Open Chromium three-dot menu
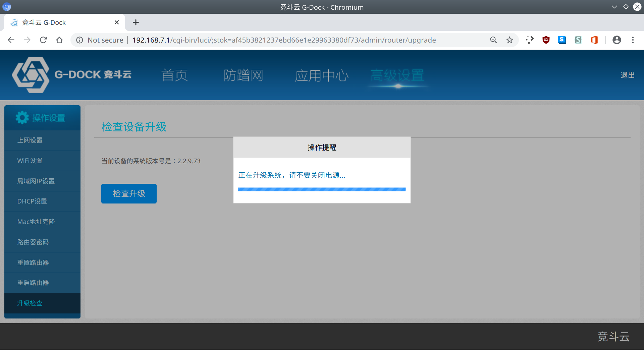This screenshot has width=644, height=350. [633, 40]
